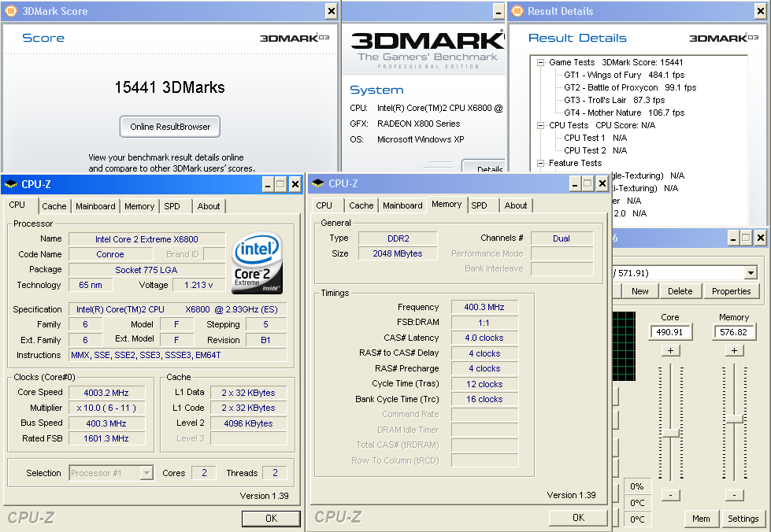
Task: Click the Memory clock slider handle
Action: click(x=735, y=419)
